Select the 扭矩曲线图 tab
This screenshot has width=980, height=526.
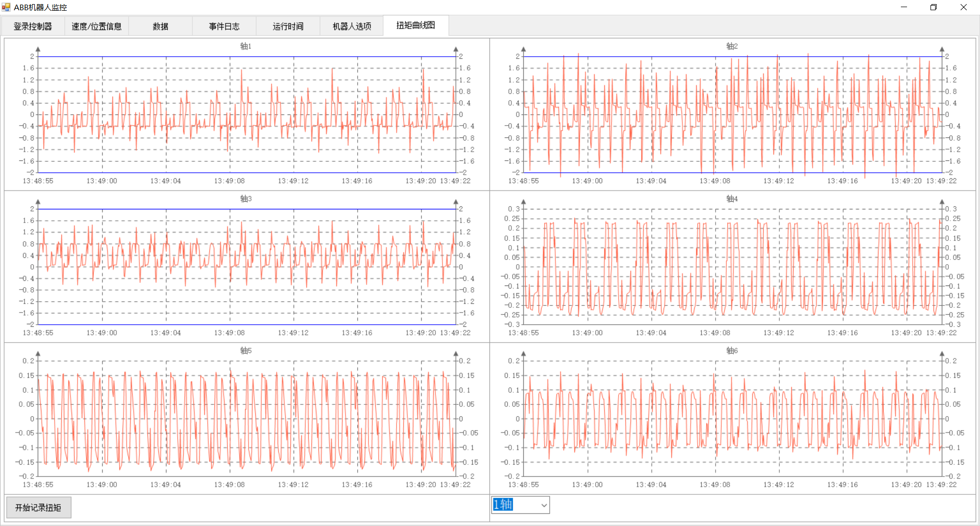415,26
